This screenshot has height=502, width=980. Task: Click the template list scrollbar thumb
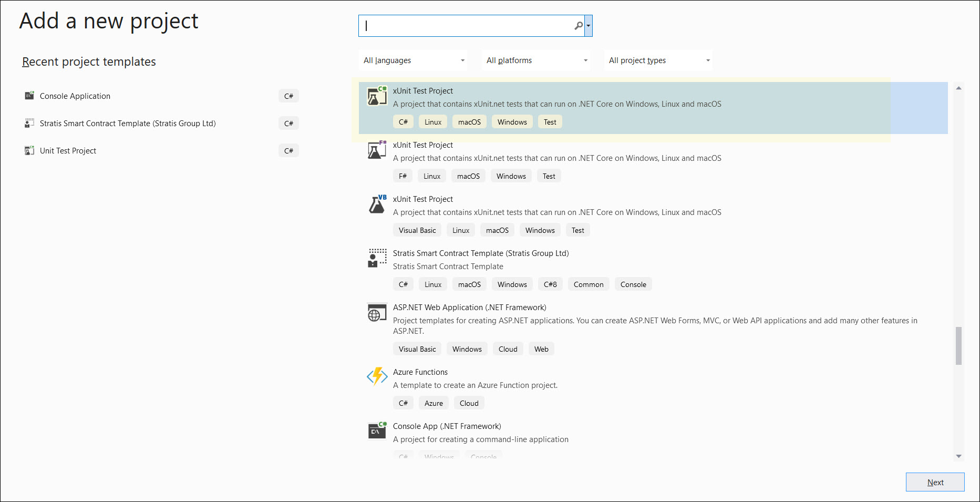pyautogui.click(x=959, y=346)
